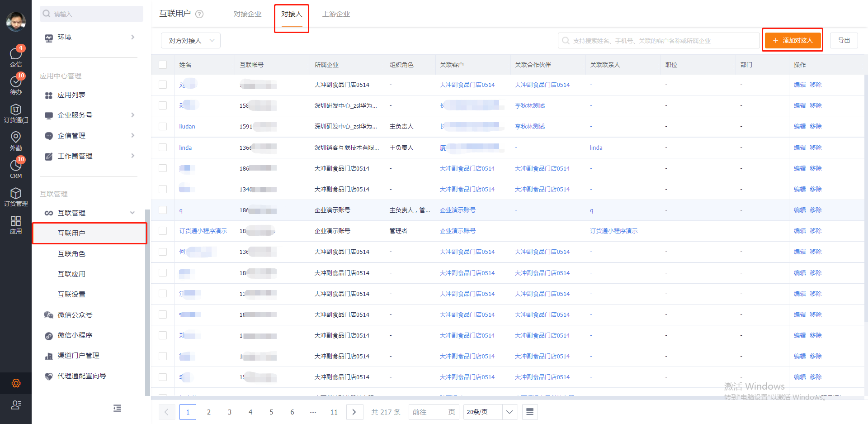Switch to the 对接人 tab
The height and width of the screenshot is (424, 868).
pyautogui.click(x=292, y=14)
